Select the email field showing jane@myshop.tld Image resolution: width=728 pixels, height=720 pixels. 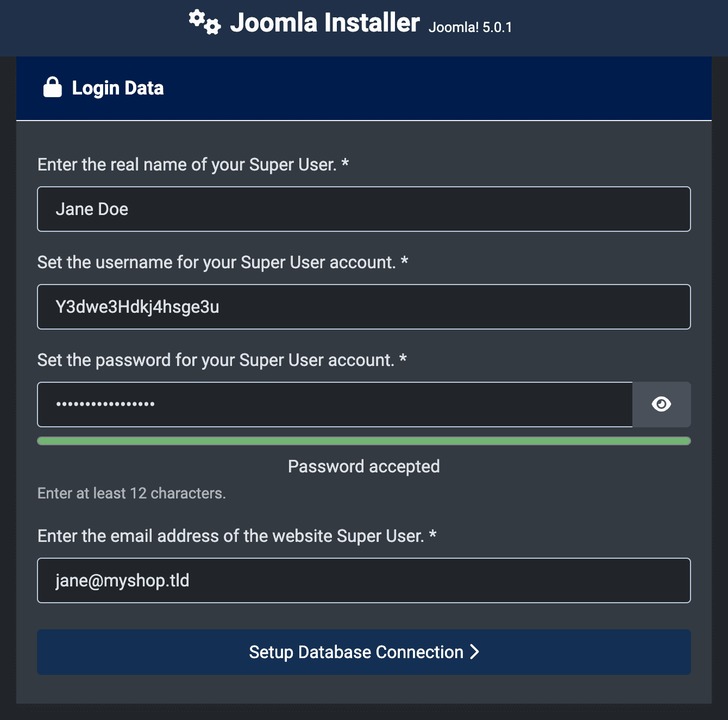point(364,580)
